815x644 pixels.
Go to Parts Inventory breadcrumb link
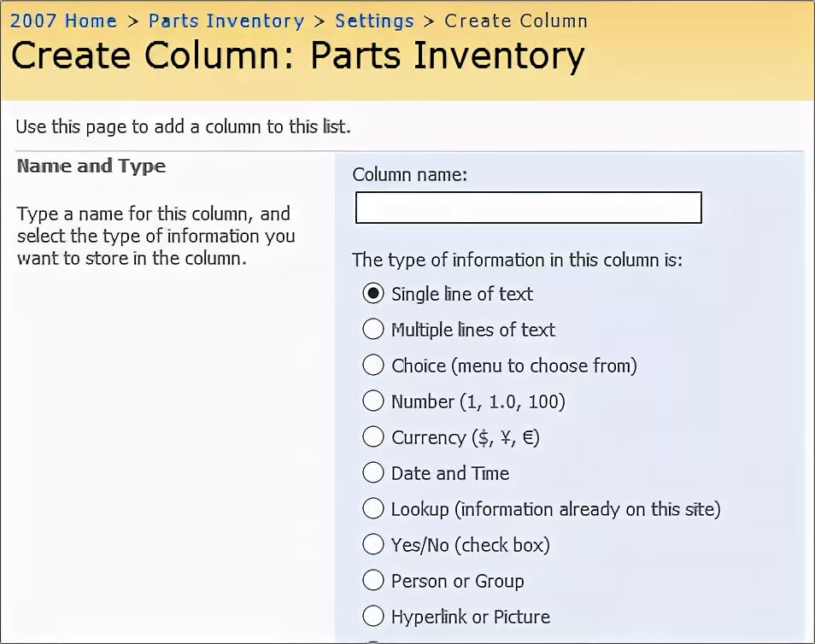click(x=226, y=21)
